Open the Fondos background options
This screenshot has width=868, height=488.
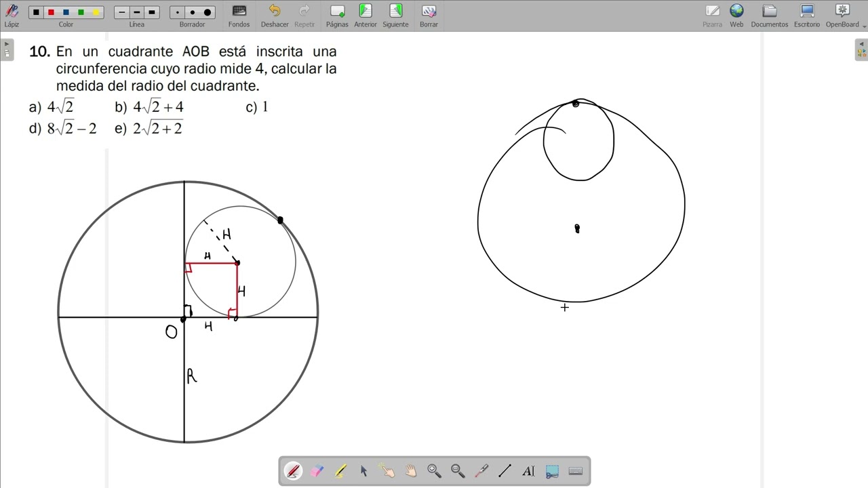pos(239,15)
